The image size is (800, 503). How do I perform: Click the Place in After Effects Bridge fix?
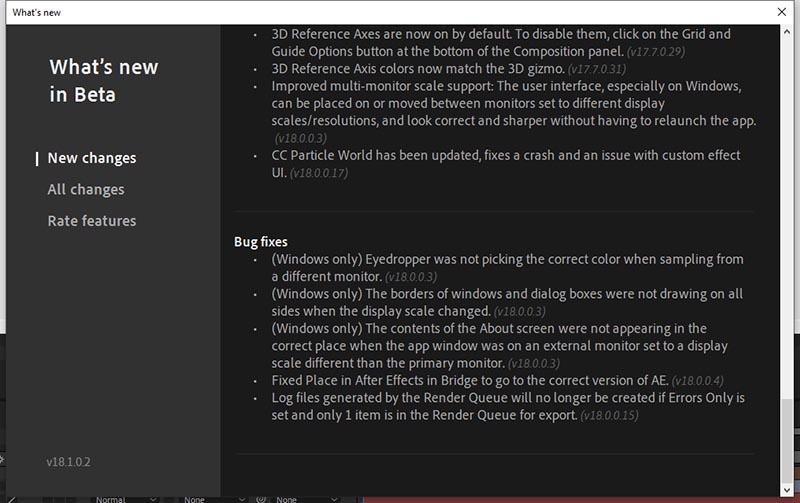click(470, 380)
